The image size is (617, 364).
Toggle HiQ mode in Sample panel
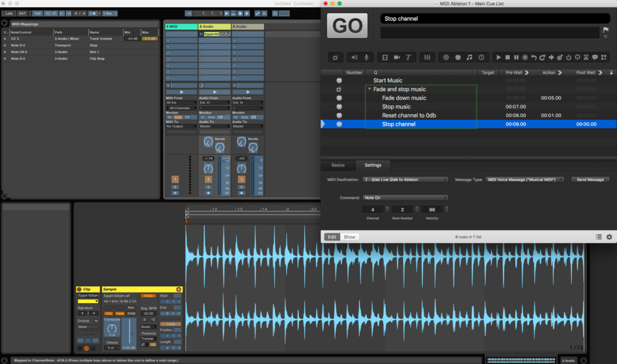108,313
